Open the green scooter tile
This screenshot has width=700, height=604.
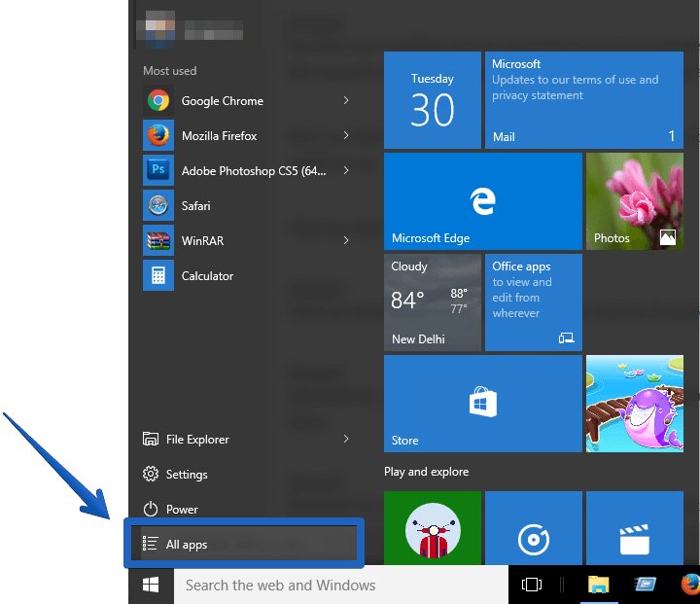[432, 528]
